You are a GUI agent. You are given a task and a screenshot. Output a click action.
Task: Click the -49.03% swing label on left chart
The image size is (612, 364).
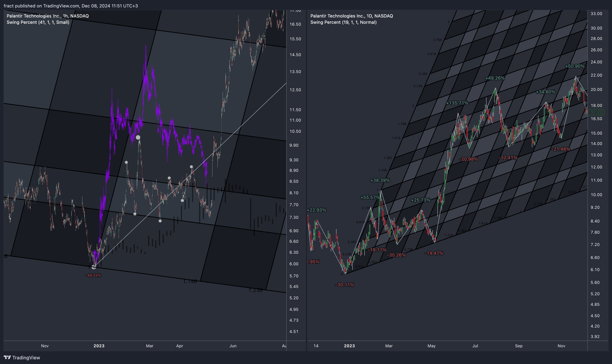(93, 276)
